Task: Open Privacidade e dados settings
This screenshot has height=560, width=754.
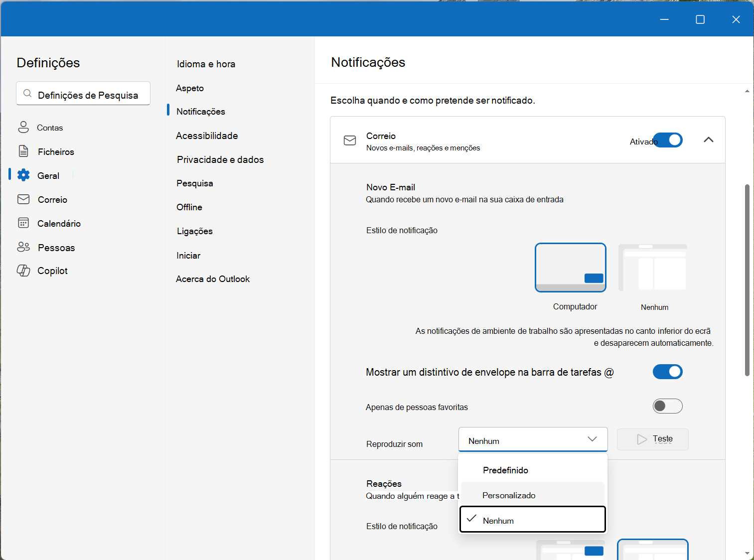Action: 220,159
